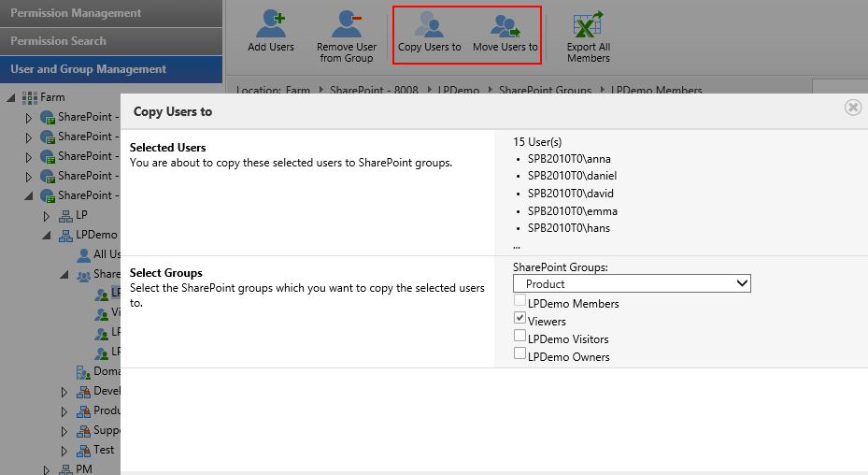This screenshot has width=868, height=475.
Task: Check the LPDemo Members checkbox
Action: click(x=519, y=302)
